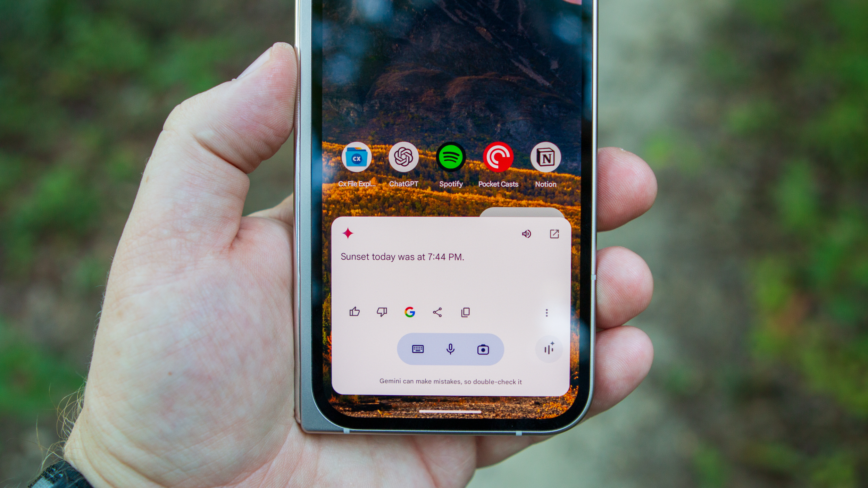The height and width of the screenshot is (488, 868).
Task: Tap the thumbs down icon
Action: (381, 312)
